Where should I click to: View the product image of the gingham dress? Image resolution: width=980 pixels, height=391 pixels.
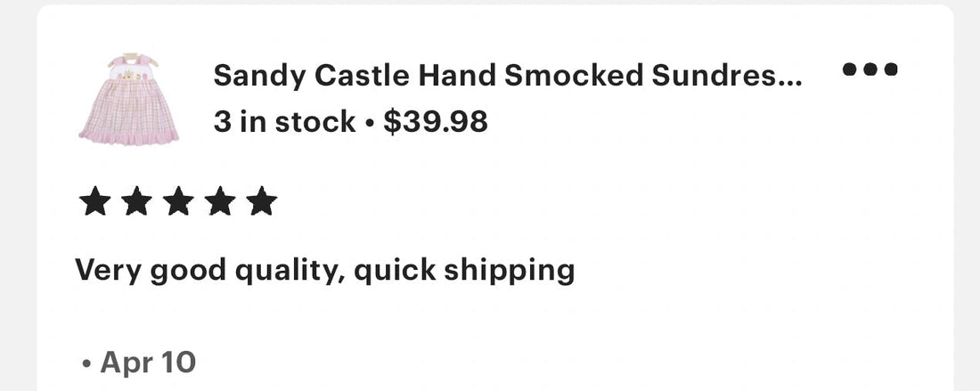pyautogui.click(x=129, y=99)
